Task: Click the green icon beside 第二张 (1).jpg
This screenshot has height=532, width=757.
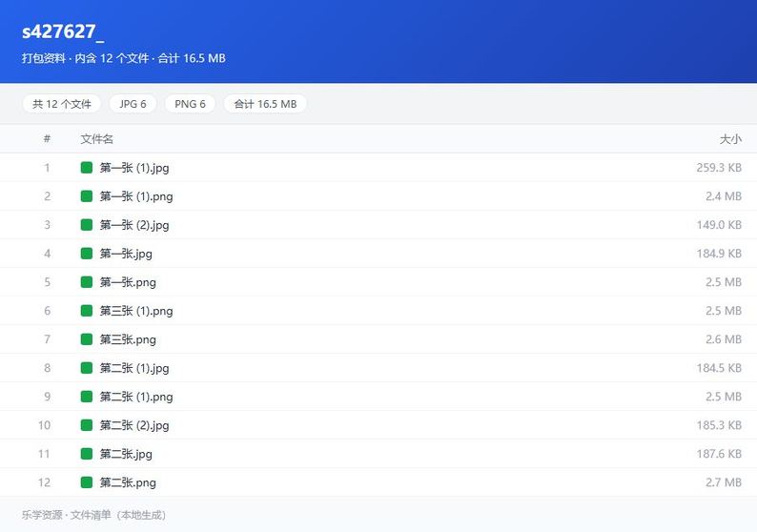Action: coord(87,368)
